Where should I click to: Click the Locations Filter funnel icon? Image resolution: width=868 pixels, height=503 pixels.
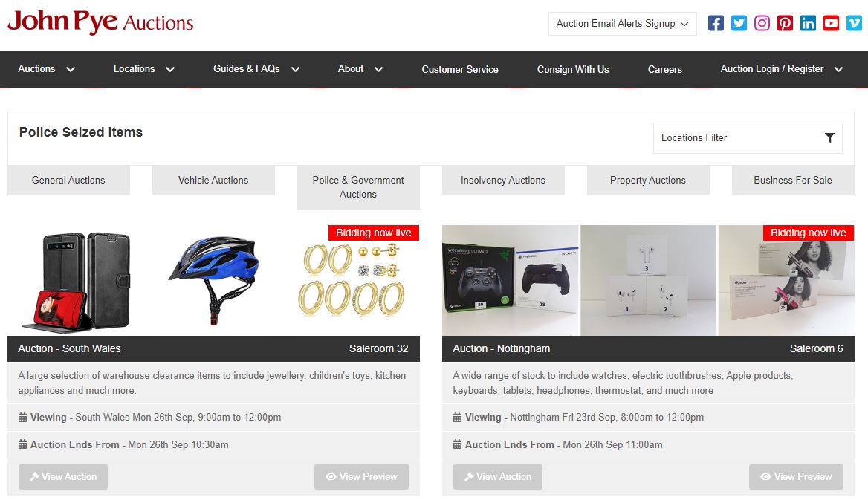pyautogui.click(x=829, y=137)
